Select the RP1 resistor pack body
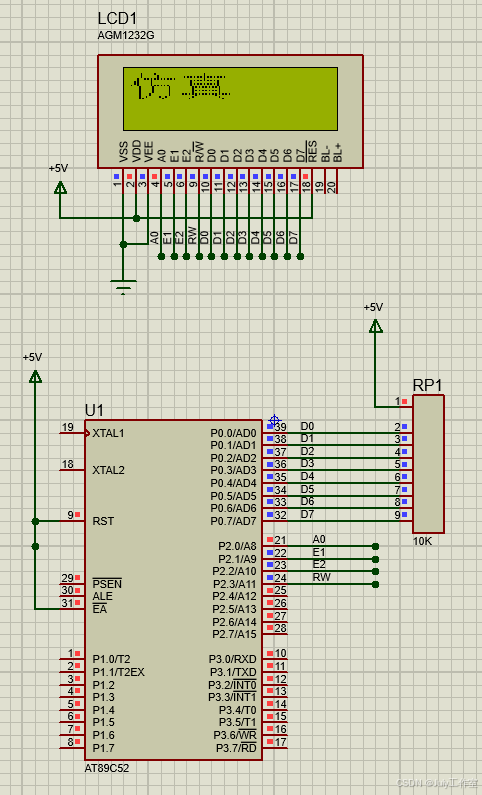The image size is (482, 795). (x=428, y=464)
